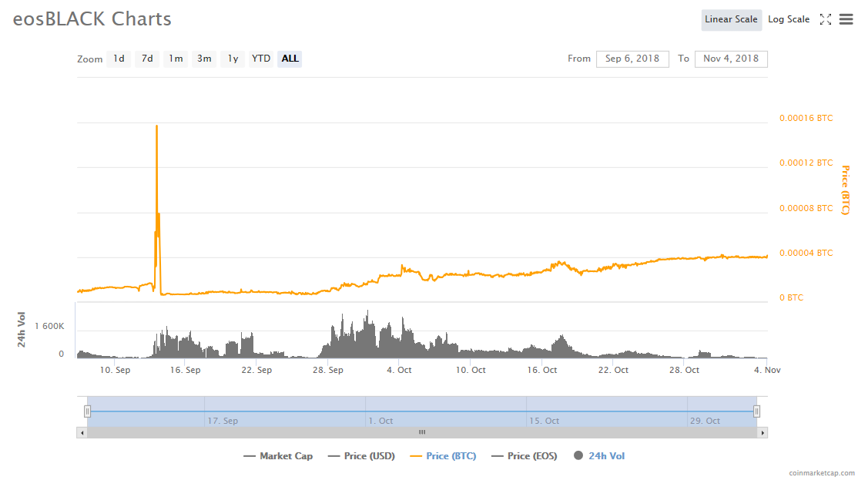The image size is (868, 487).
Task: Switch to Linear Scale
Action: [x=731, y=19]
